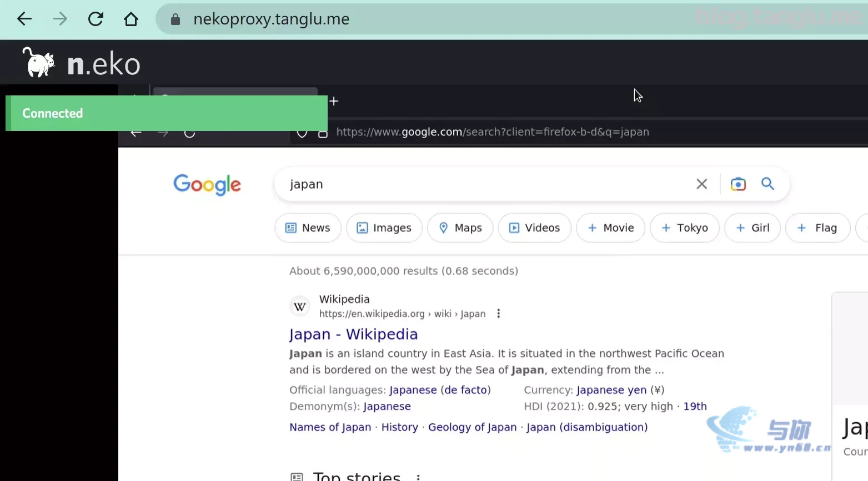The image size is (868, 481).
Task: Open Geology of Japan sitelink
Action: pos(473,427)
